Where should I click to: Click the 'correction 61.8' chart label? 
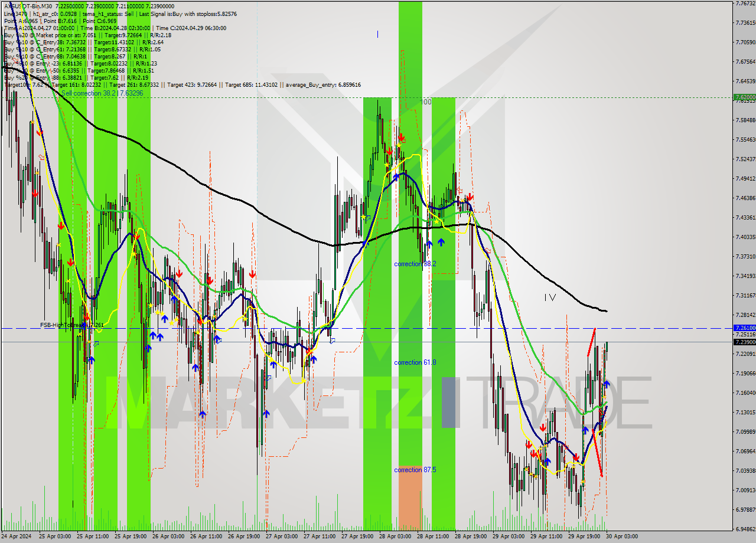415,362
